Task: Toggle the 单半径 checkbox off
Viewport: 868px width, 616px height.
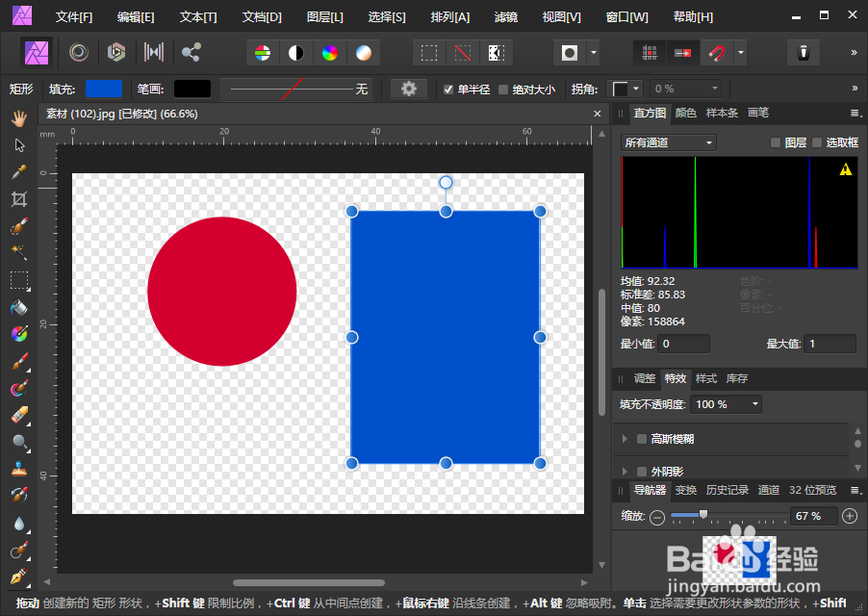Action: tap(449, 89)
